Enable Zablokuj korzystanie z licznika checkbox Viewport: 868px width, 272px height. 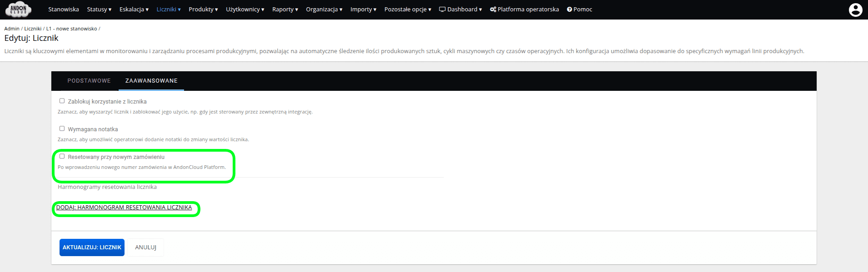pos(62,101)
